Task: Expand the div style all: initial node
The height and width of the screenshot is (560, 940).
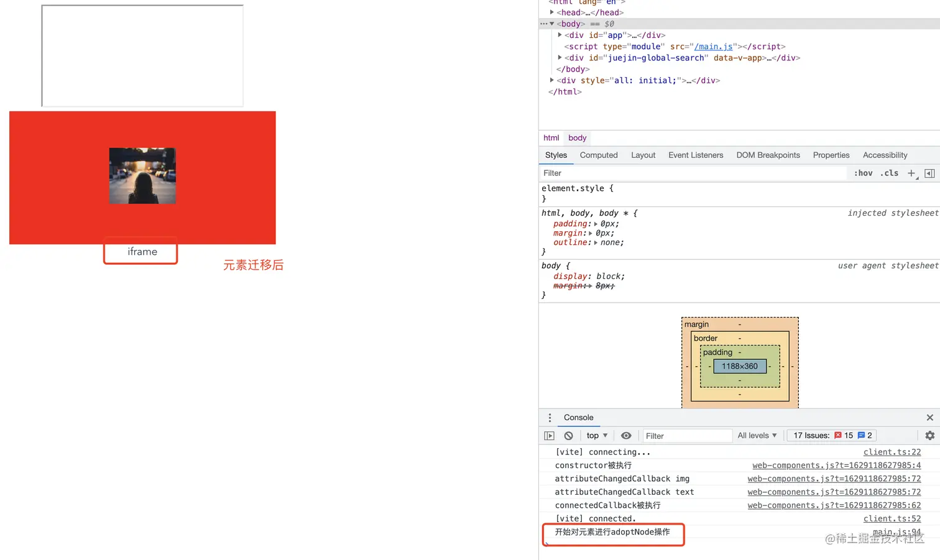Action: click(x=551, y=80)
